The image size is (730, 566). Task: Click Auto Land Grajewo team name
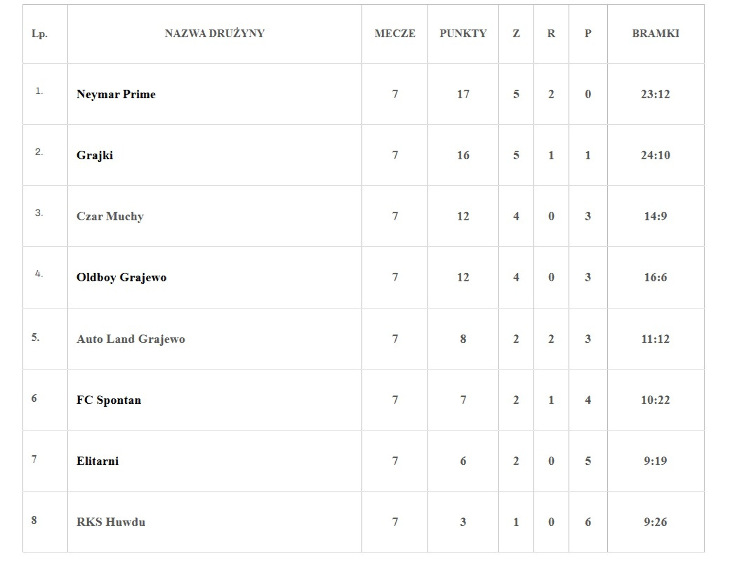point(130,339)
